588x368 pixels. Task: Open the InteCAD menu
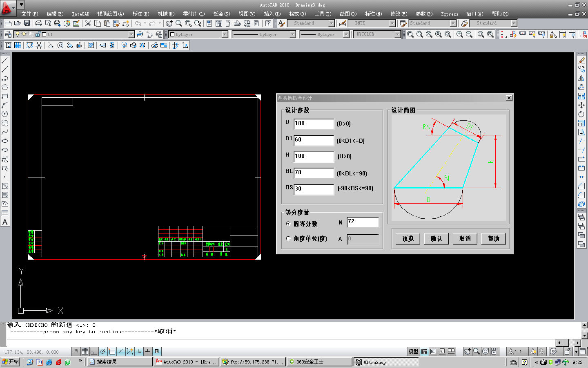pos(80,14)
